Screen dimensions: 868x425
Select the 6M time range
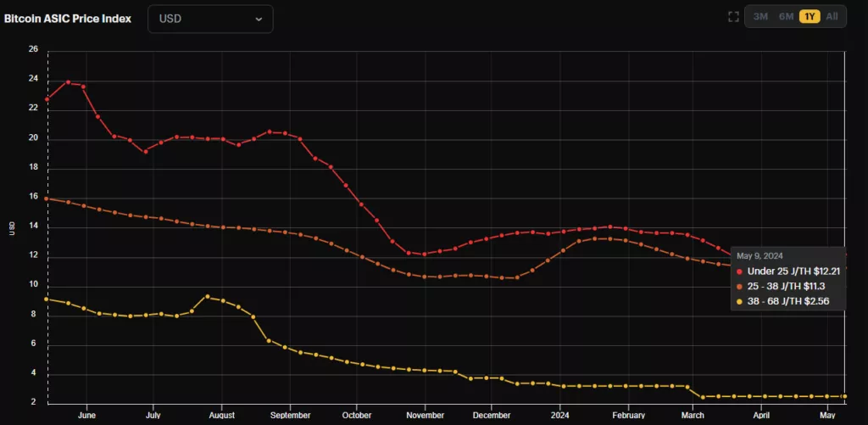786,17
